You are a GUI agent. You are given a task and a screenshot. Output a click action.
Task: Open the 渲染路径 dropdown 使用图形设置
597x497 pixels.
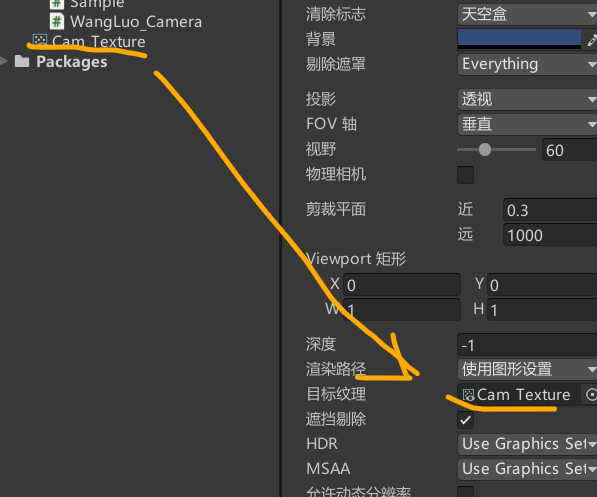click(527, 369)
